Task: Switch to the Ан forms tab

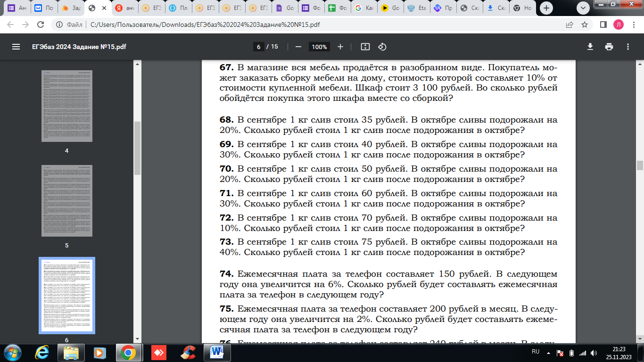Action: [x=17, y=8]
